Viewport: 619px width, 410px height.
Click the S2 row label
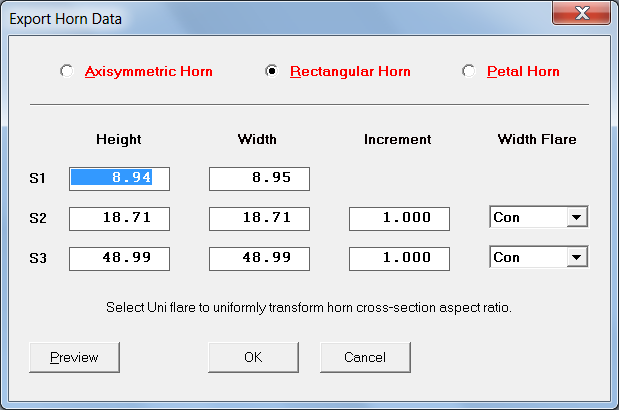point(38,218)
